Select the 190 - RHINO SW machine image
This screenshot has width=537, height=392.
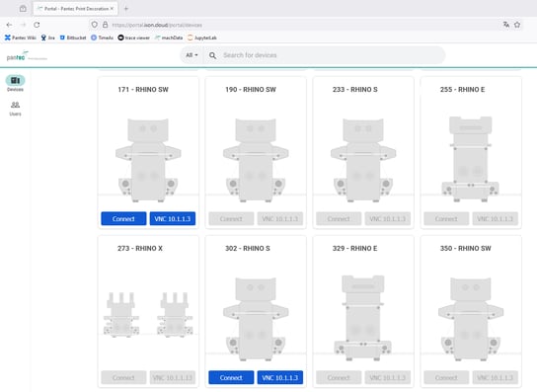coord(256,160)
